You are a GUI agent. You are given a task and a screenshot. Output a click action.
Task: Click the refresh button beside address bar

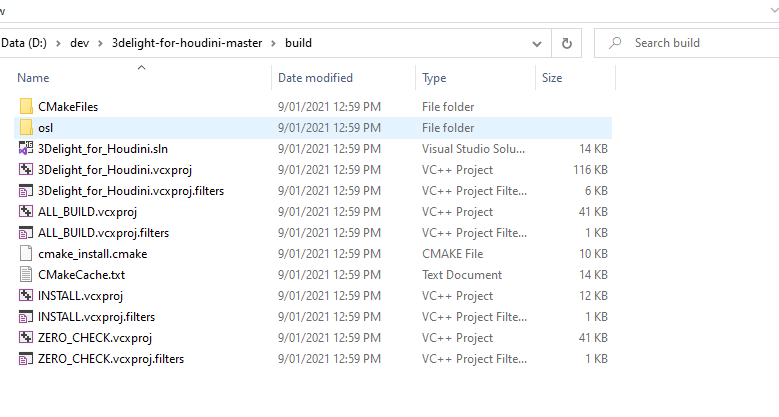click(567, 43)
